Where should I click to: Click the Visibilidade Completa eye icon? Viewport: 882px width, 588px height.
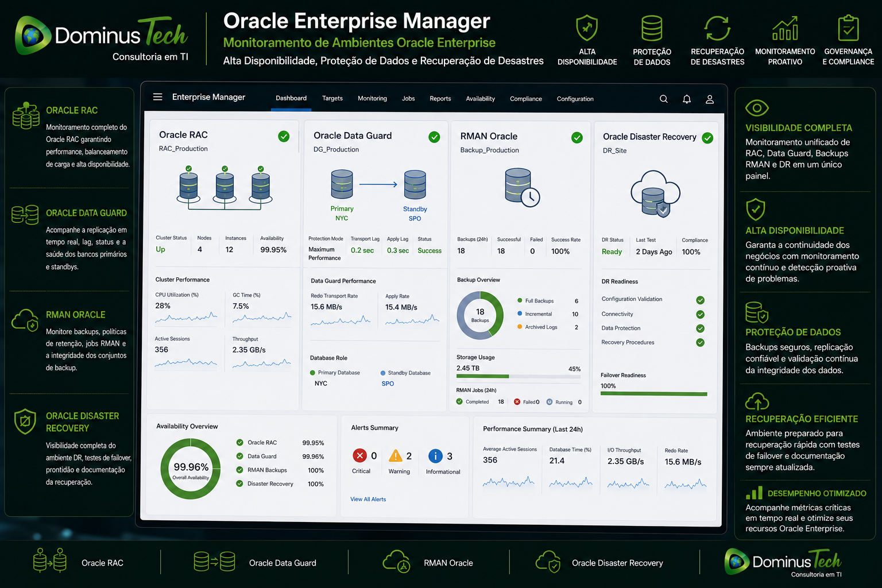757,108
